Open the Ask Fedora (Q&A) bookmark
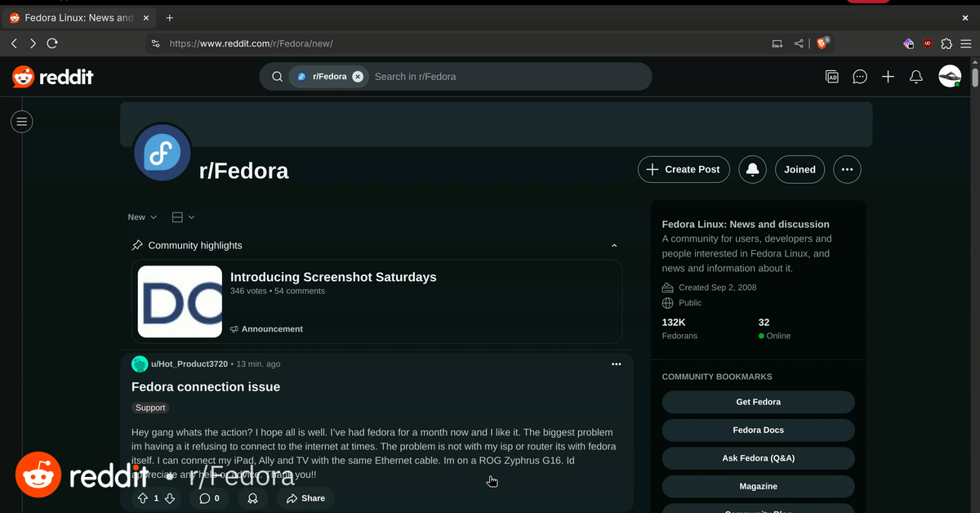The image size is (980, 513). coord(758,458)
